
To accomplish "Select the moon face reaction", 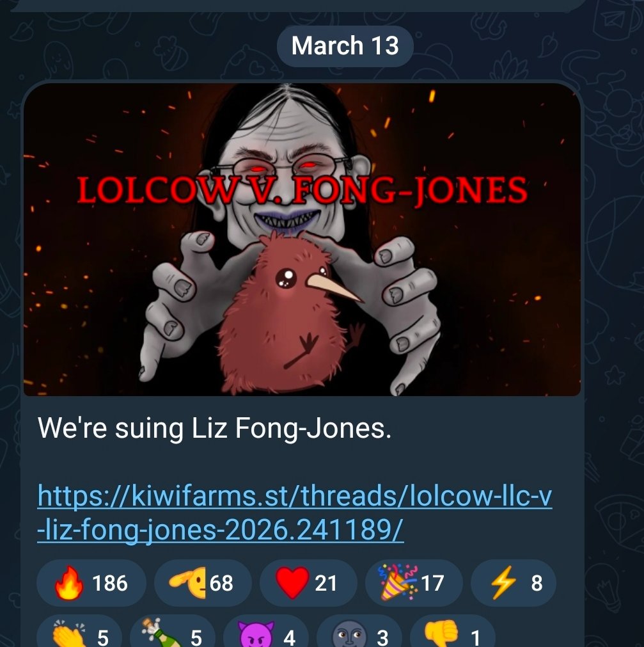I will [x=359, y=634].
